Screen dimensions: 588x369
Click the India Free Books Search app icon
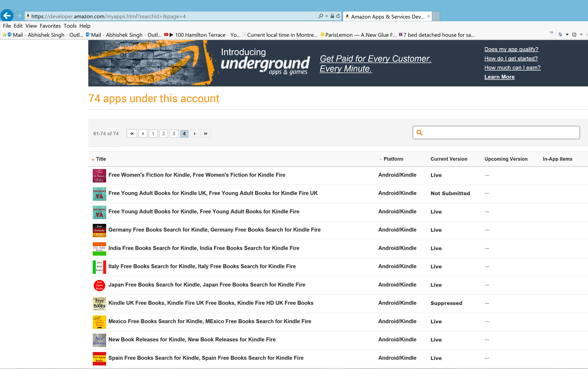[x=99, y=249]
